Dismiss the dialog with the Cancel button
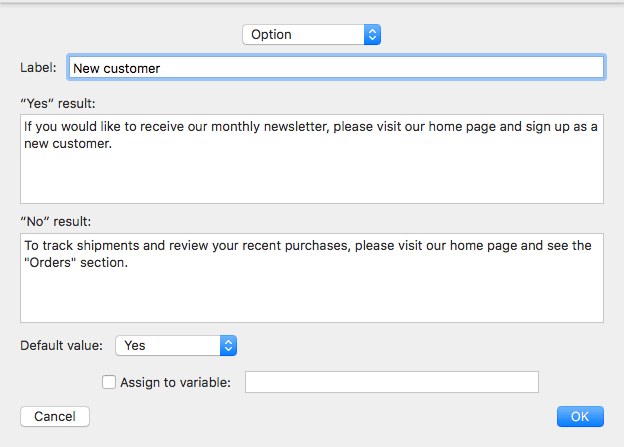 pyautogui.click(x=55, y=416)
